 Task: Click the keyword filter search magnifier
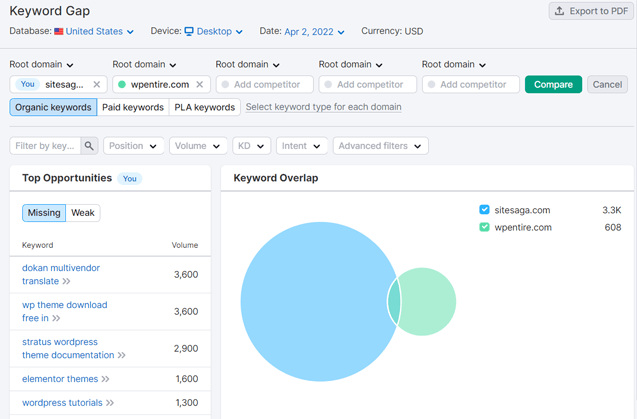point(89,146)
